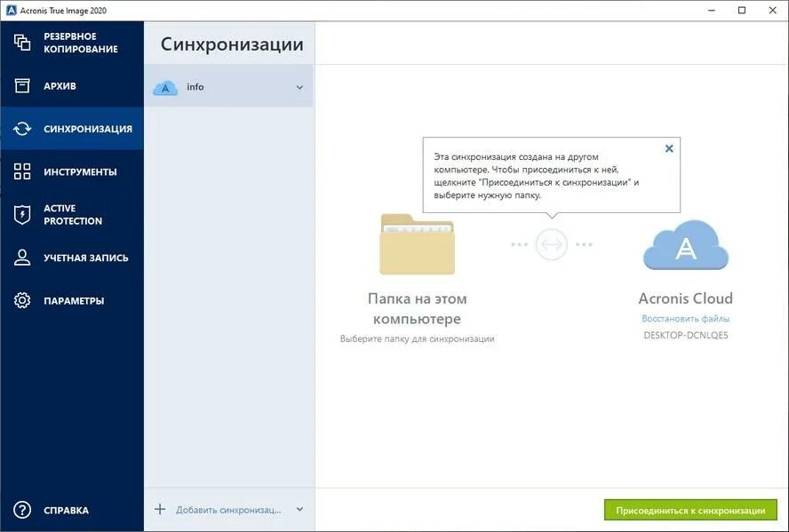Open Active Protection section
Image resolution: width=789 pixels, height=532 pixels.
pyautogui.click(x=72, y=215)
